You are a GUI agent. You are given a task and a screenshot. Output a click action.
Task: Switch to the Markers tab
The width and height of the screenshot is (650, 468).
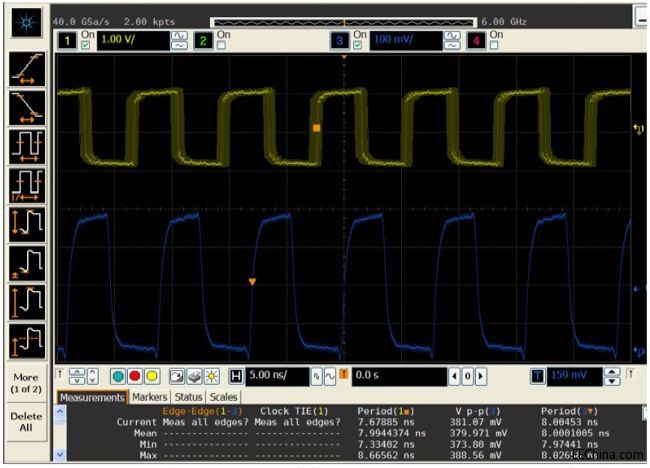[x=150, y=397]
